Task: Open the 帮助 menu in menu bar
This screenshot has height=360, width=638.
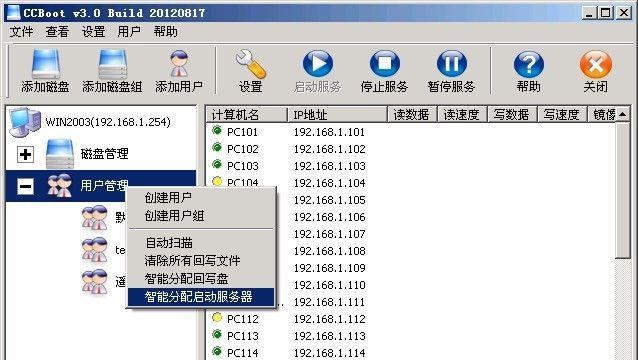Action: [165, 32]
